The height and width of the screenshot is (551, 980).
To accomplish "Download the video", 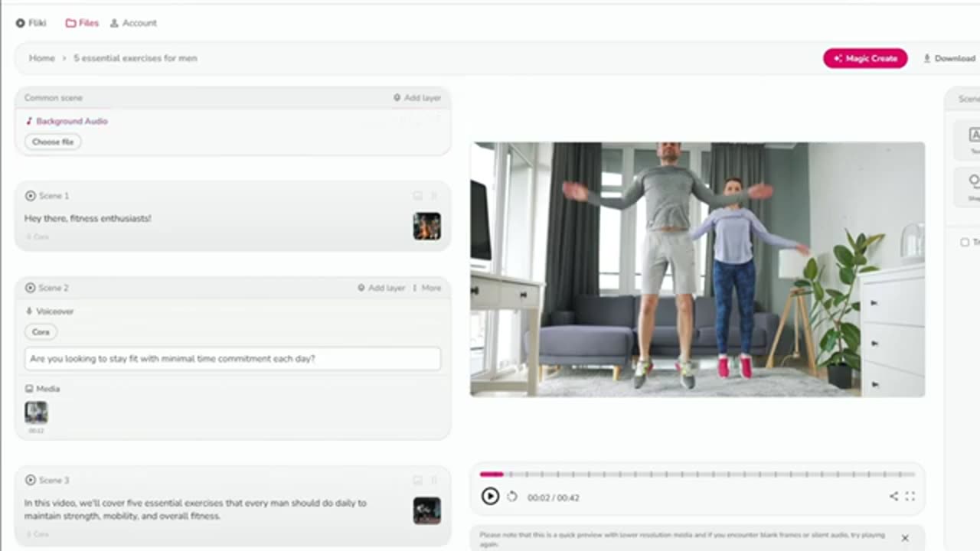I will pos(949,58).
